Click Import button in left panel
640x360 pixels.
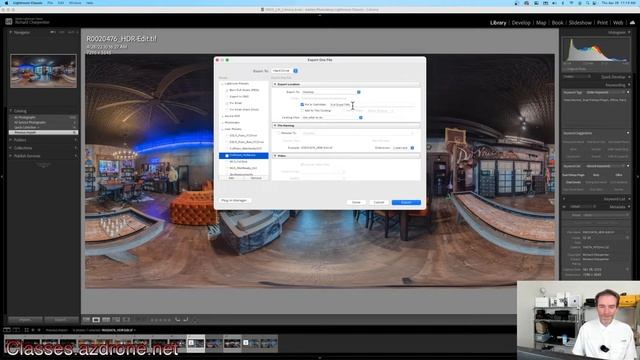point(25,320)
